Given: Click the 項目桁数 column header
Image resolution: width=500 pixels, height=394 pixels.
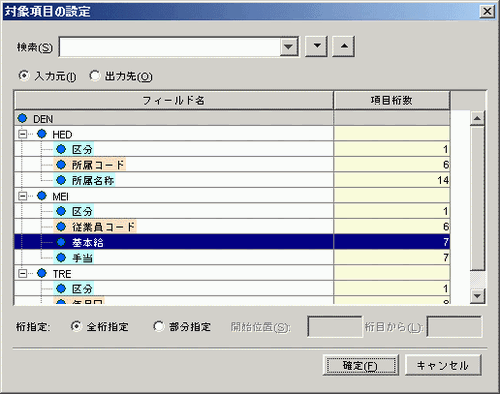Looking at the screenshot, I should coord(392,100).
